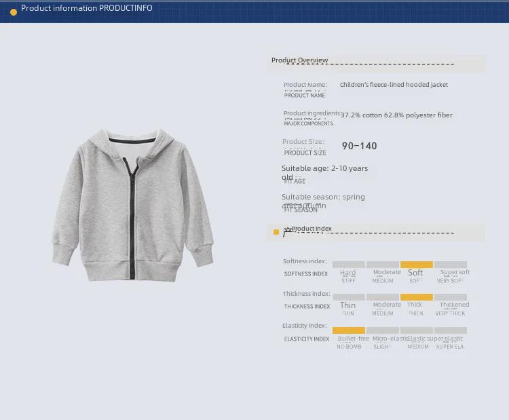This screenshot has height=420, width=509.
Task: Click the gray Super soft softness bar
Action: [x=451, y=265]
